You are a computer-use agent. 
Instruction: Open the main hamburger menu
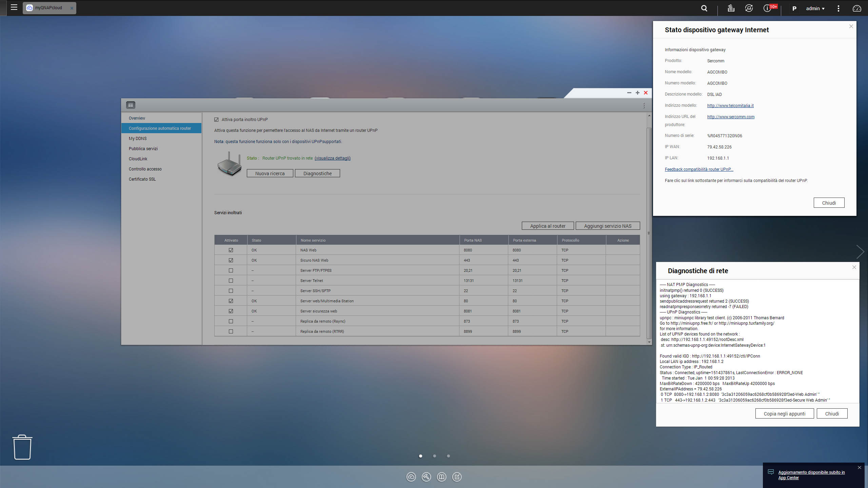point(14,7)
